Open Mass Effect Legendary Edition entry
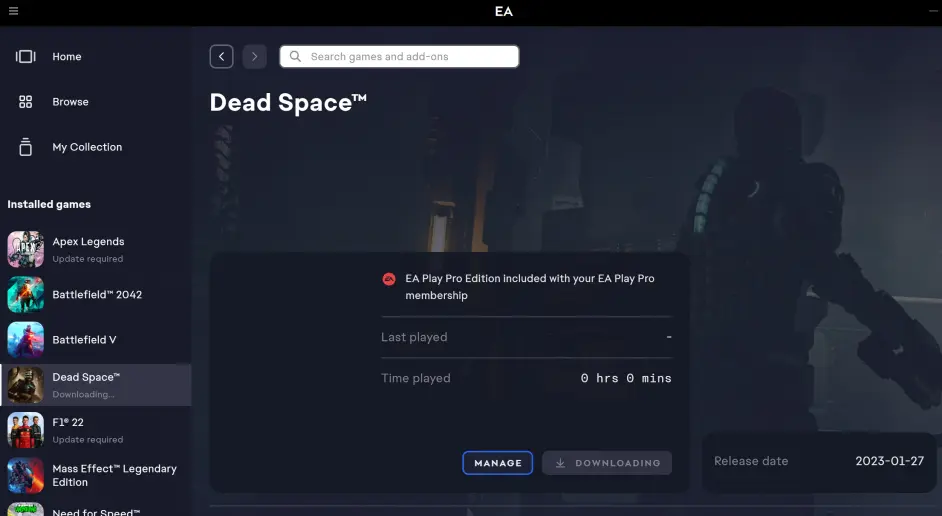The image size is (942, 516). click(114, 475)
